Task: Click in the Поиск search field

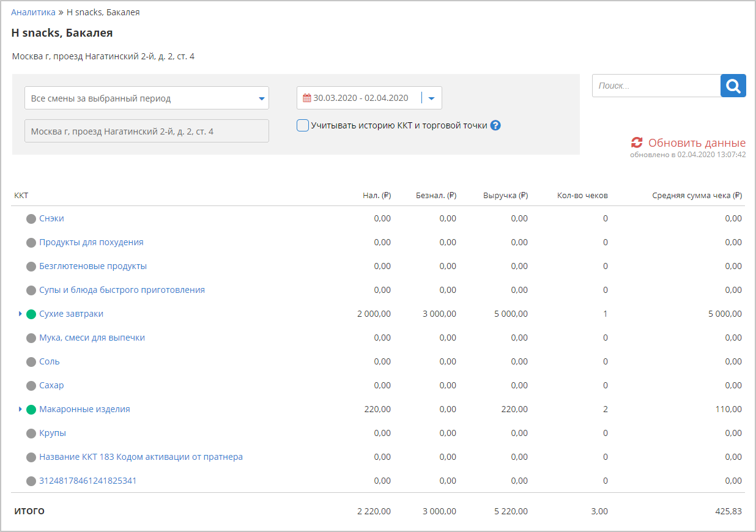Action: point(656,86)
